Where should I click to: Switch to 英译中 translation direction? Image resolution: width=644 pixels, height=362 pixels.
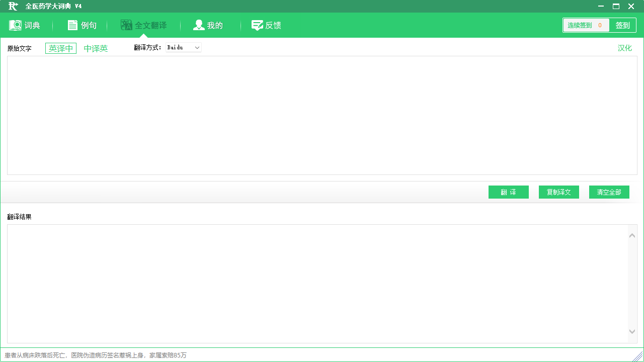tap(61, 48)
